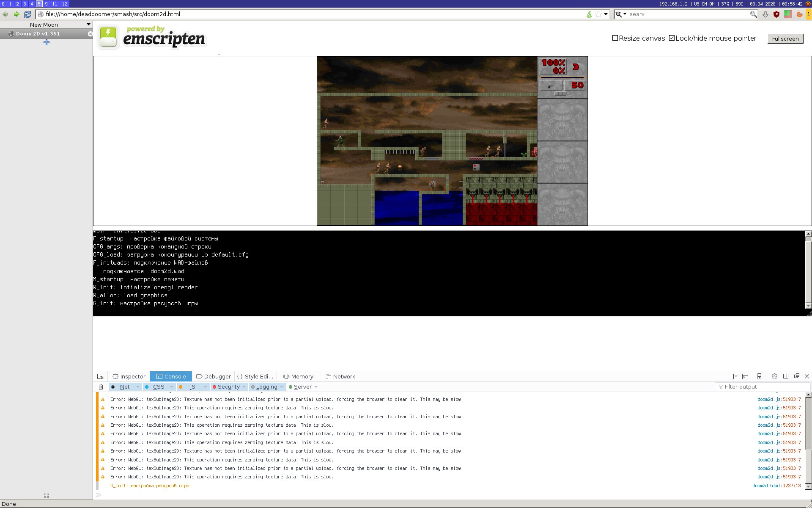Click the yellow notification badge showing 1

point(808,14)
